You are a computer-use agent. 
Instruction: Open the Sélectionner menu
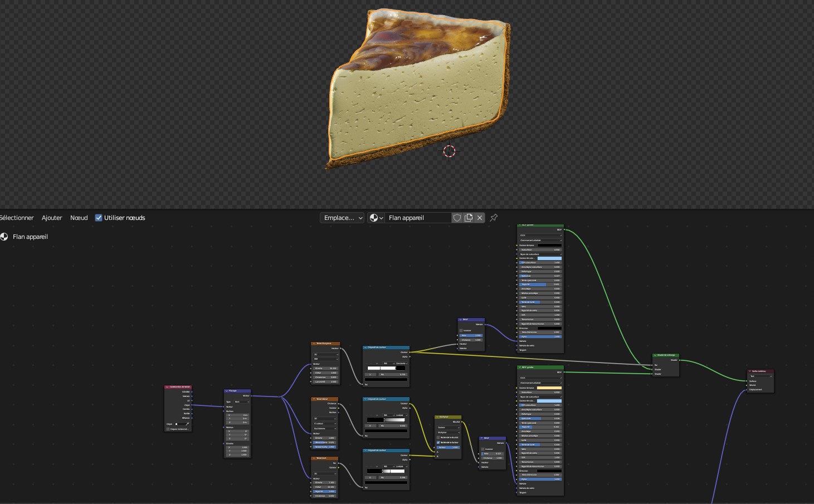click(x=17, y=218)
